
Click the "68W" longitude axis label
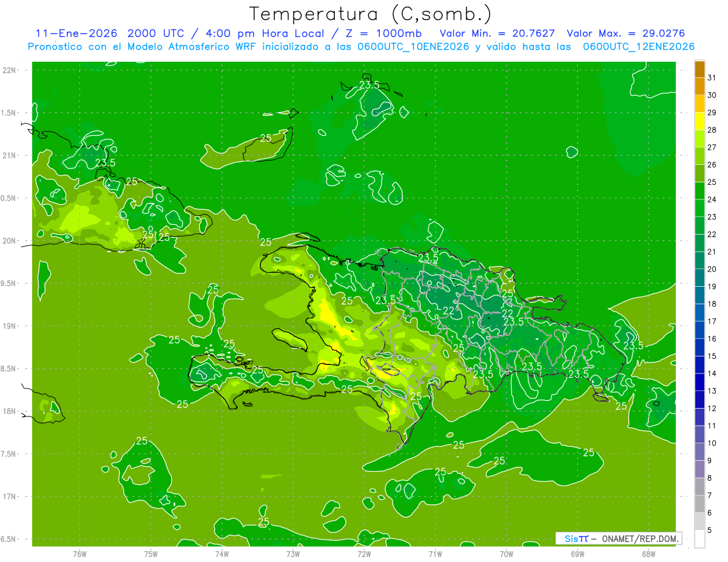click(649, 554)
